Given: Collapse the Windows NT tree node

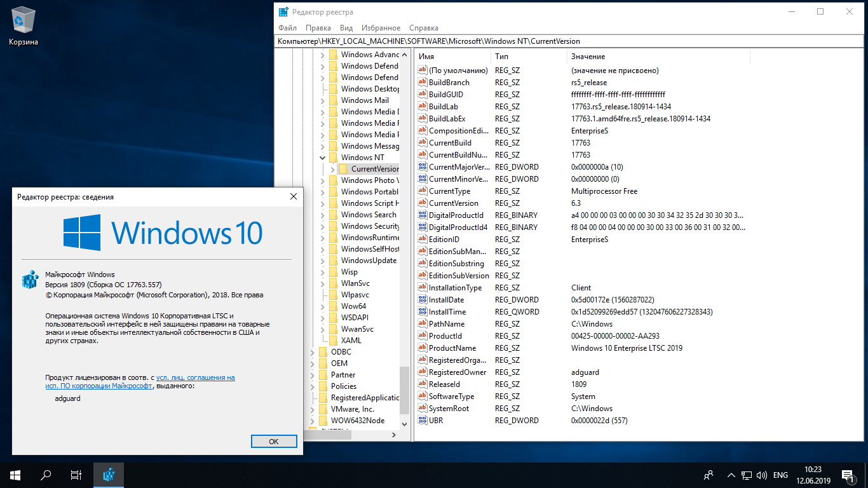Looking at the screenshot, I should [322, 158].
